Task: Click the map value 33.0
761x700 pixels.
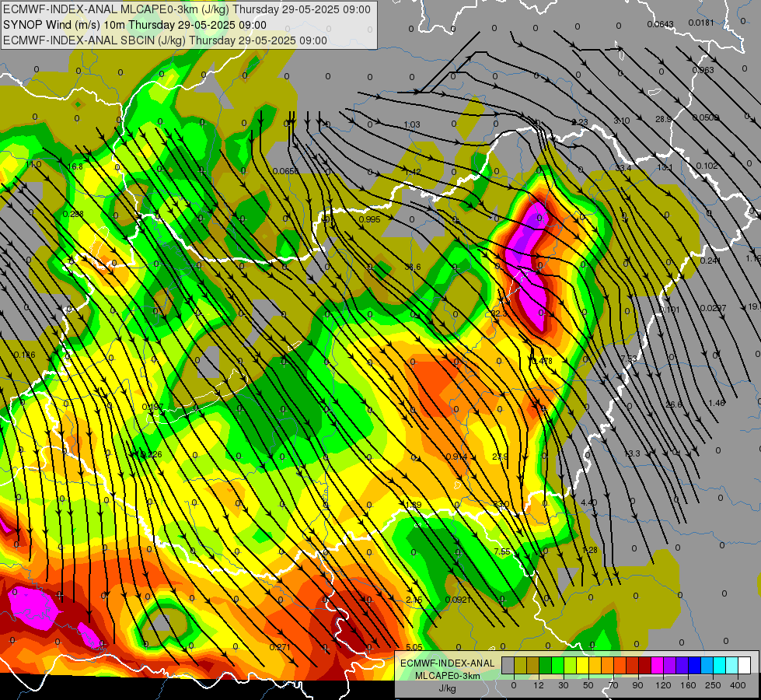Action: click(501, 505)
